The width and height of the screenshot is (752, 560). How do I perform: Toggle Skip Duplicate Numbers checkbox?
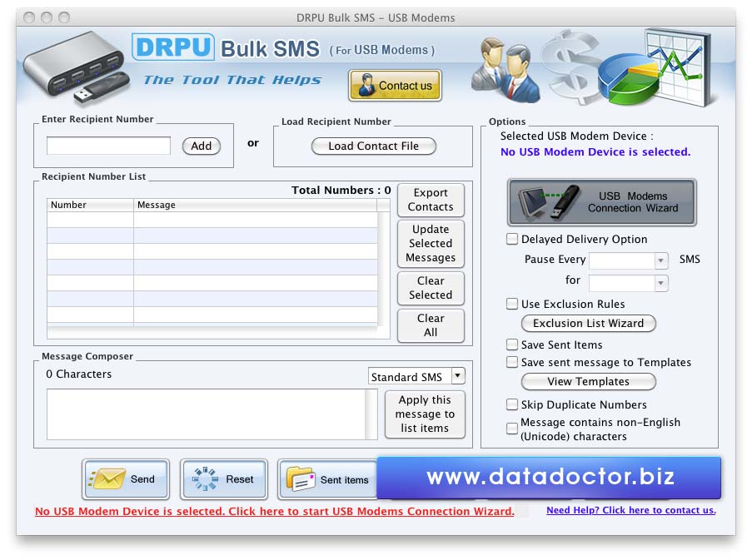(512, 404)
